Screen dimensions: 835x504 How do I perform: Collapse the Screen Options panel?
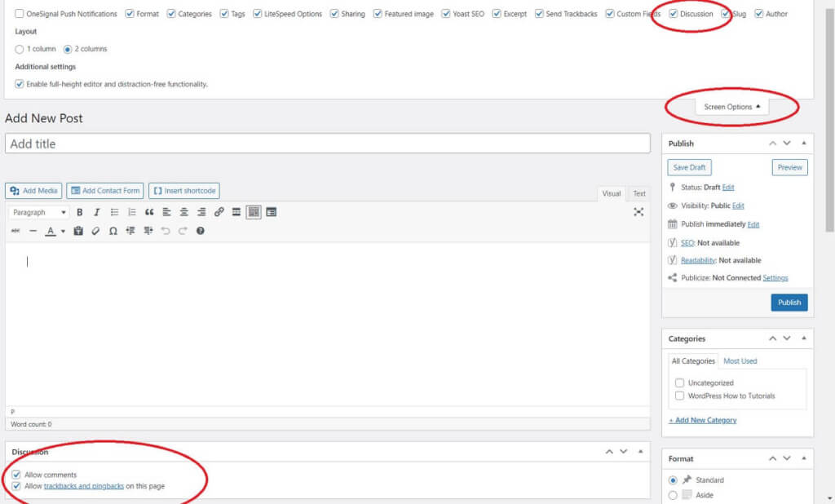point(732,106)
